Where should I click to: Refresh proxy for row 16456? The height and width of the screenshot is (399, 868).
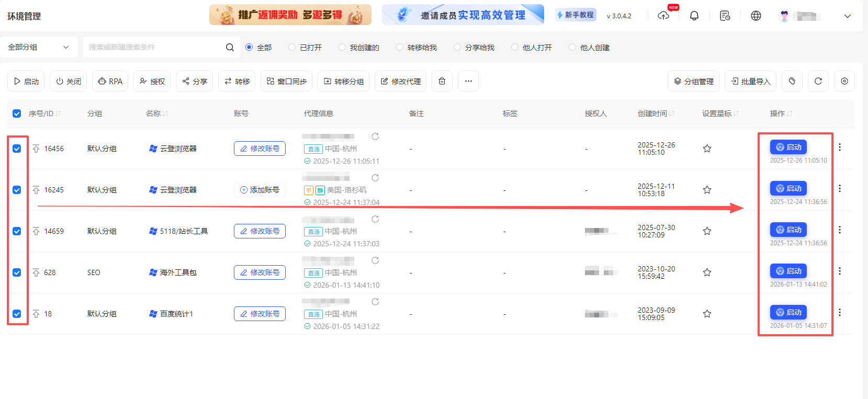tap(375, 136)
